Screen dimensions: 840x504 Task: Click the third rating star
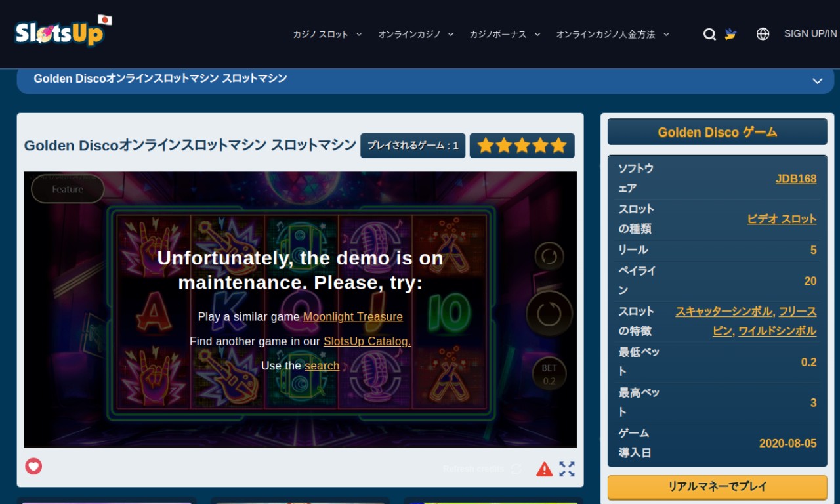522,146
